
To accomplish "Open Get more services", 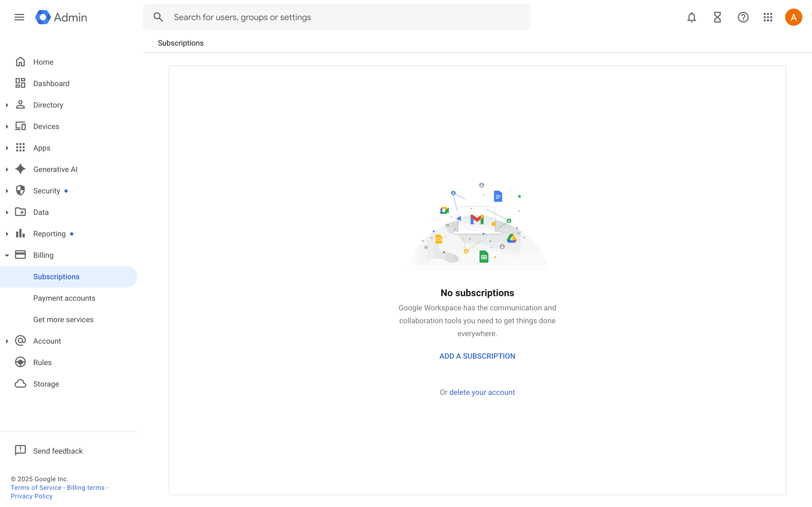I will [63, 319].
